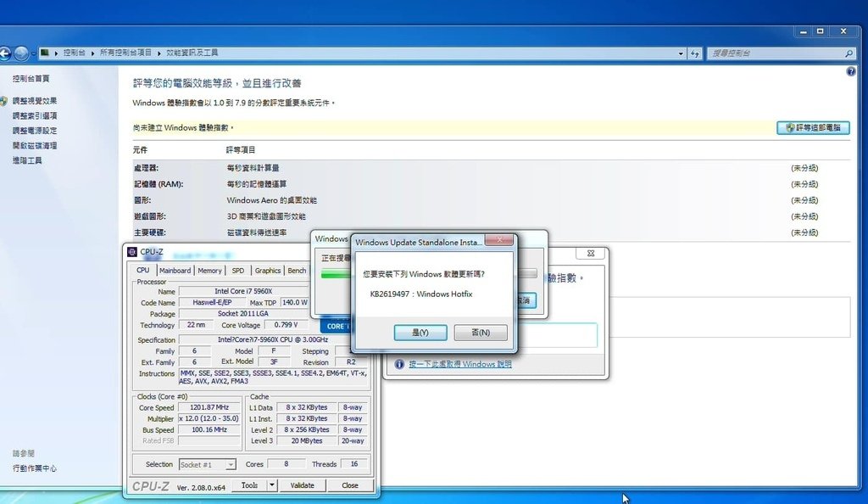
Task: Click the Intel Core i7 5960X name field
Action: (243, 291)
